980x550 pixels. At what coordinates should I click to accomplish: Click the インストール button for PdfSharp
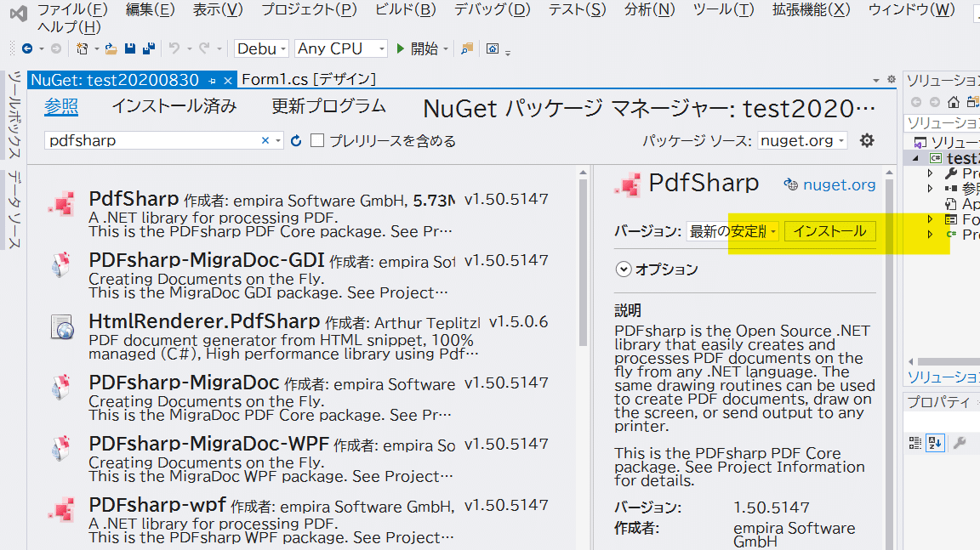click(829, 230)
